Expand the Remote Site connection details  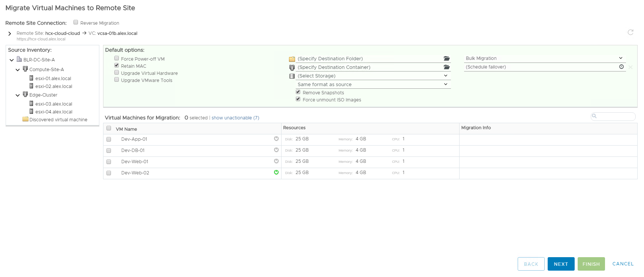click(x=10, y=34)
